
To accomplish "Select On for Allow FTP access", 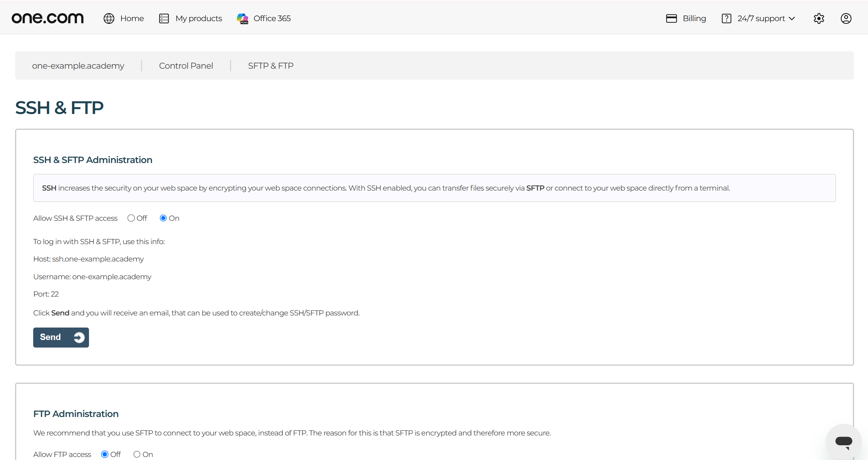I will (x=137, y=454).
